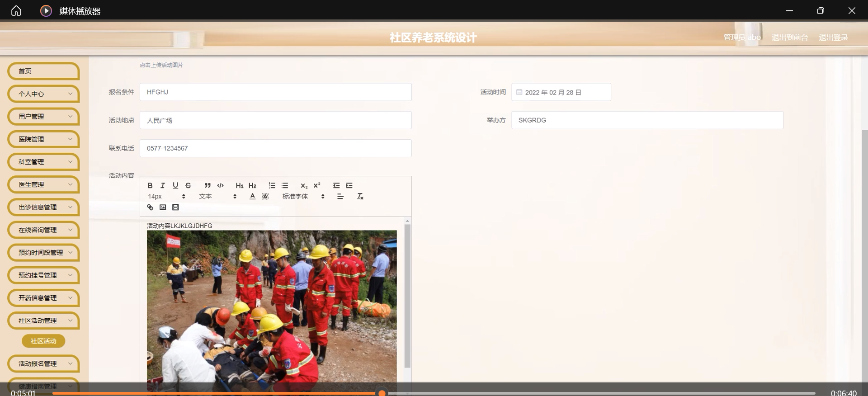Viewport: 868px width, 396px height.
Task: Expand the 预约时间段管理 menu
Action: coord(43,253)
